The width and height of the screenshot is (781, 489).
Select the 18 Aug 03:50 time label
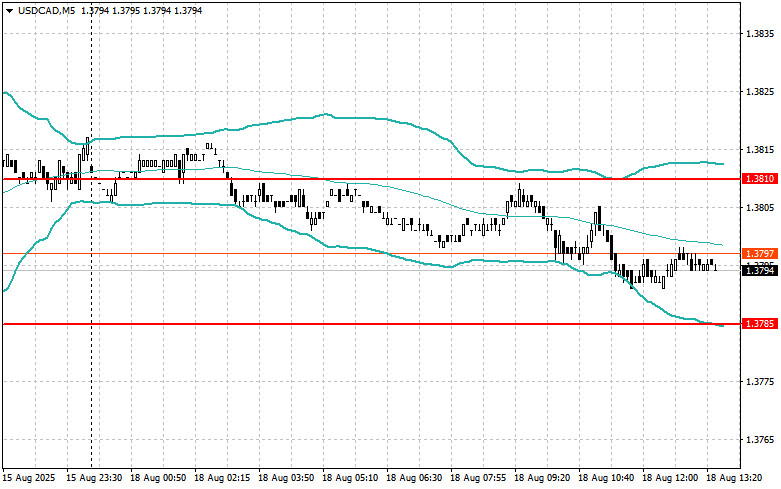tap(286, 478)
